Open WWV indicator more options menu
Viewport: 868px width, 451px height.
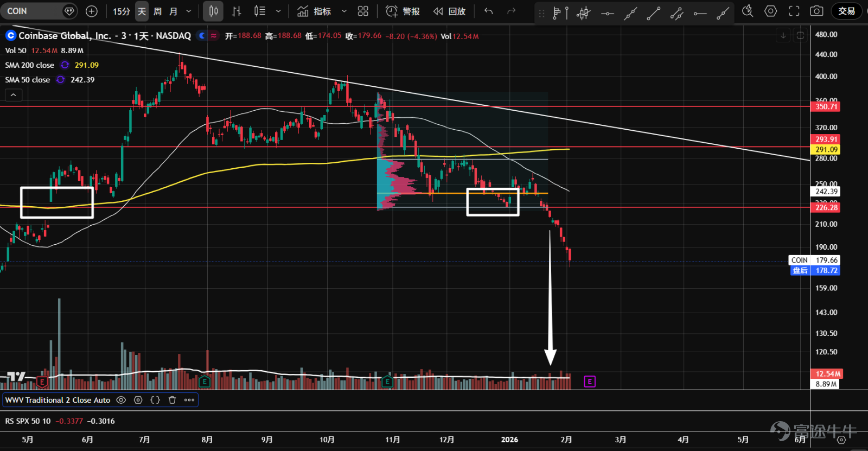(x=189, y=400)
